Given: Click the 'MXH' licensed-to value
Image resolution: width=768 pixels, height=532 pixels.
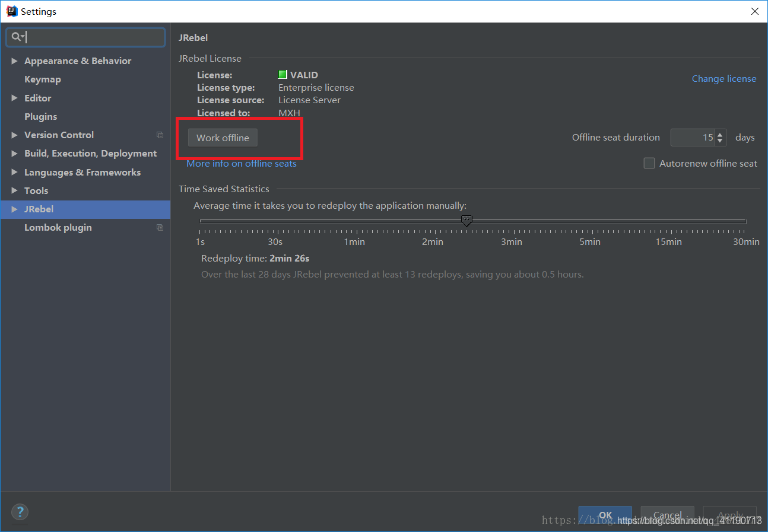Looking at the screenshot, I should (289, 113).
